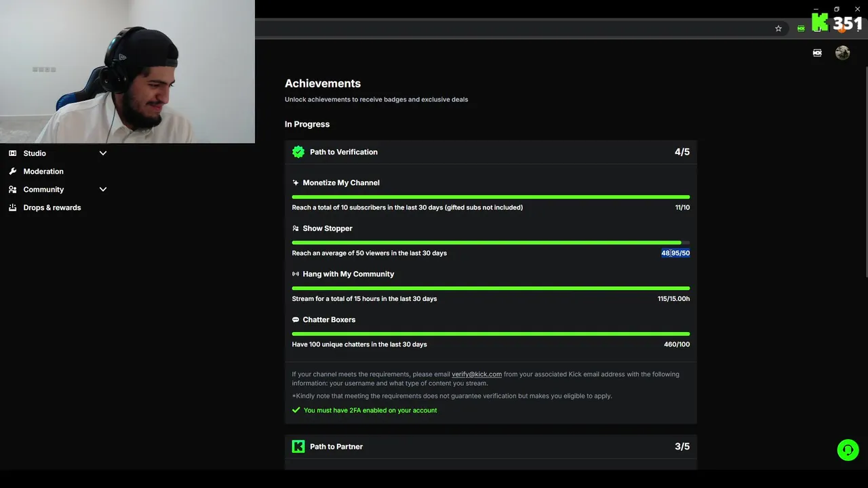
Task: Click the page's vertical scrollbar
Action: click(865, 169)
